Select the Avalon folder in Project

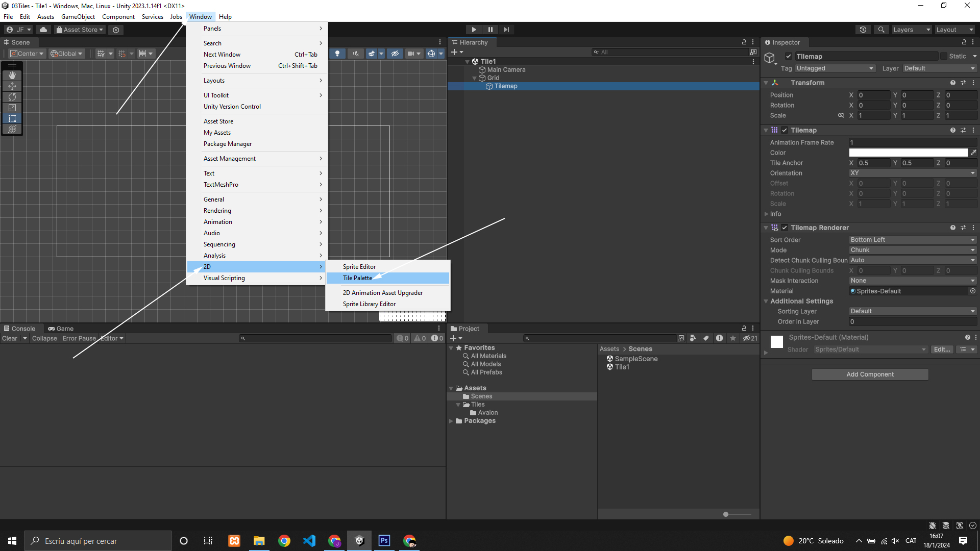pyautogui.click(x=487, y=413)
